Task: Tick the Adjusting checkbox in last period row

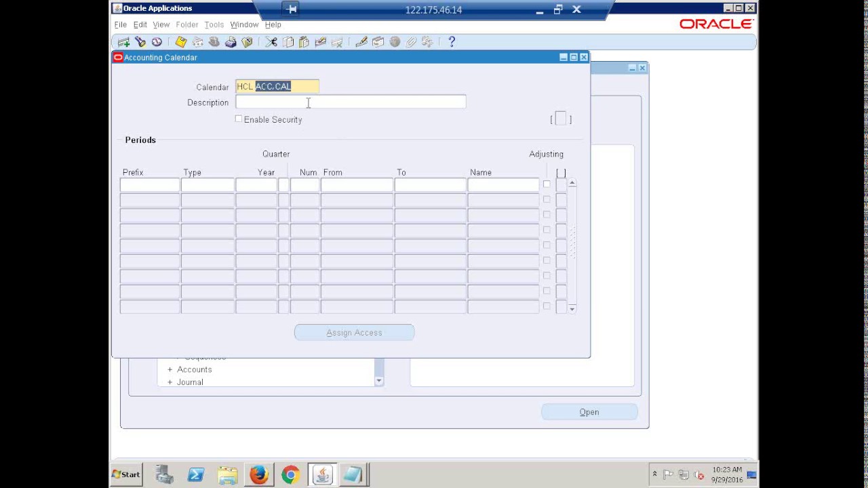Action: [x=547, y=306]
